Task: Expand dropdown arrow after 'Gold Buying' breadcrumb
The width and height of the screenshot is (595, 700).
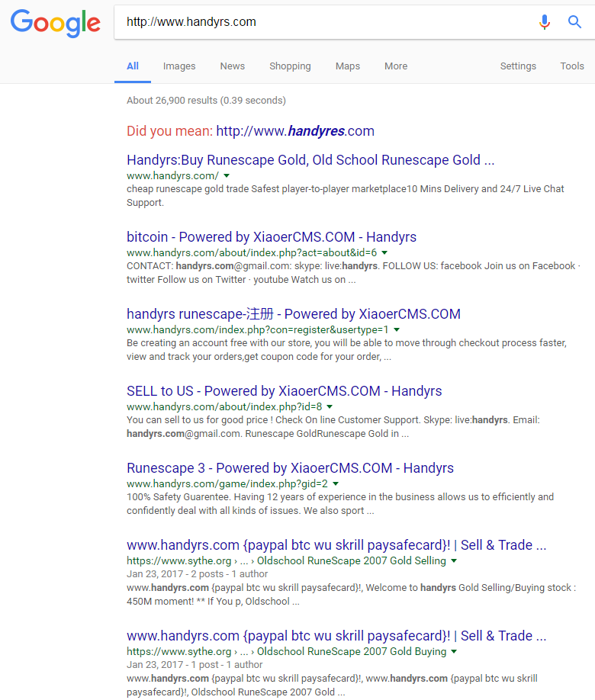Action: (x=454, y=652)
